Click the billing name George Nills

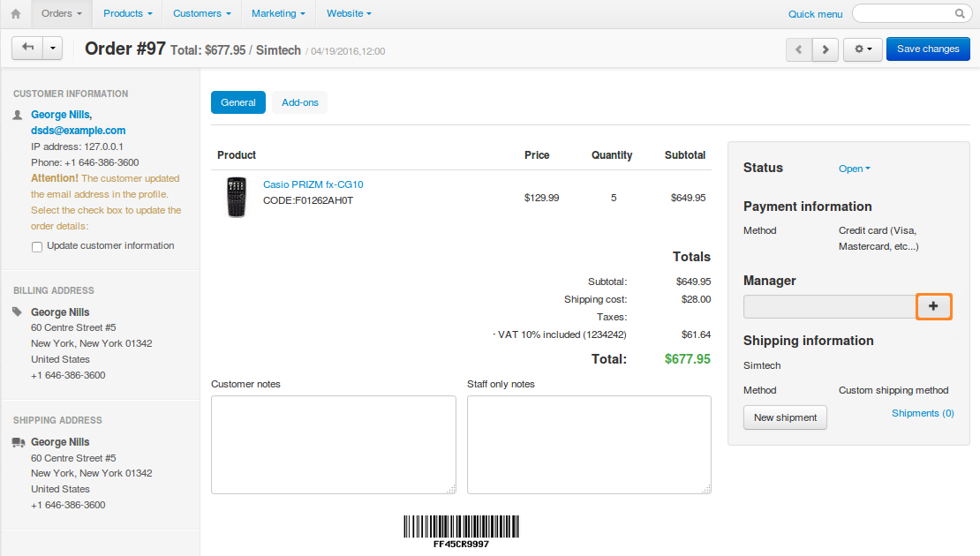coord(60,312)
